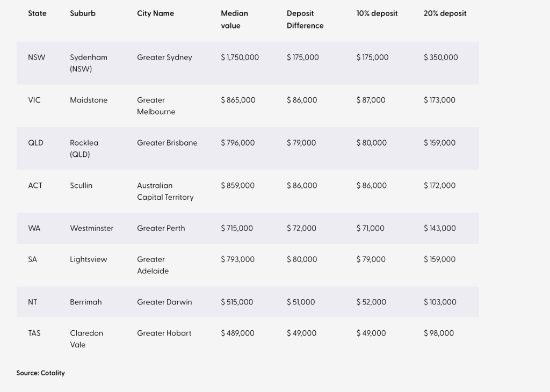
Task: Select the Greater Melbourne city cell
Action: click(x=156, y=106)
